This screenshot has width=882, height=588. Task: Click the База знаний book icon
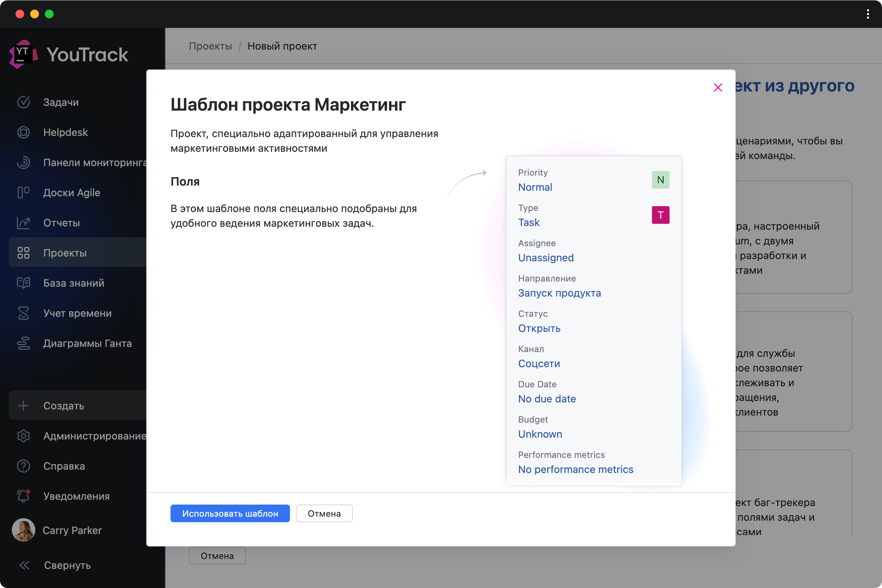23,283
